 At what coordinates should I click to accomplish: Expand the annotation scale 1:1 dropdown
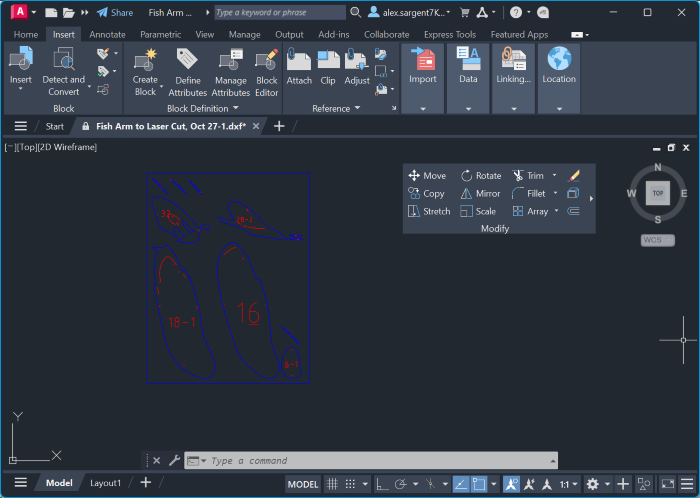point(575,484)
